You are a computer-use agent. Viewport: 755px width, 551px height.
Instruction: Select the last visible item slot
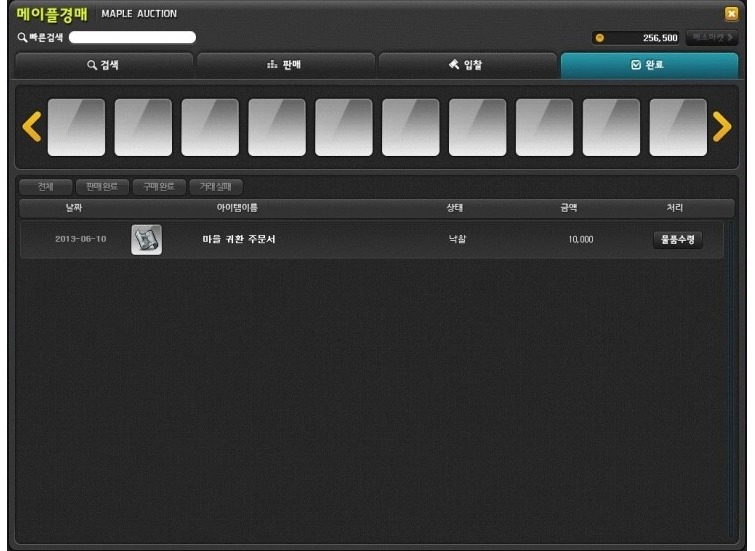click(x=677, y=127)
